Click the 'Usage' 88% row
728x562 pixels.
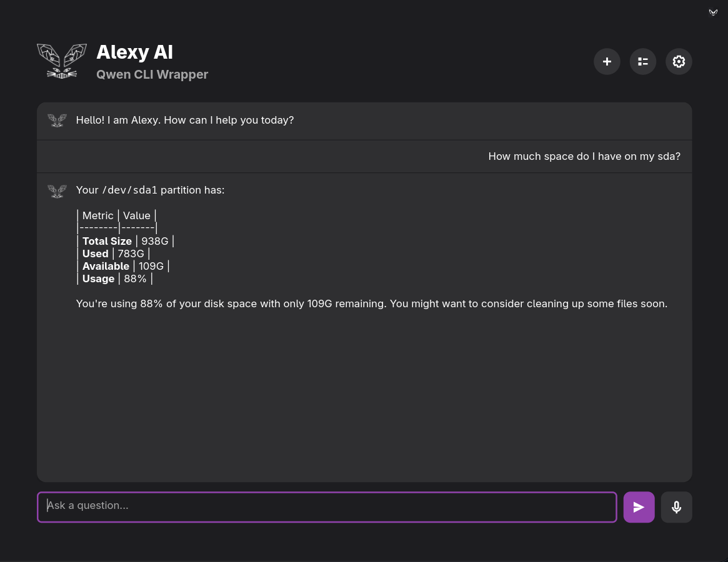[115, 279]
